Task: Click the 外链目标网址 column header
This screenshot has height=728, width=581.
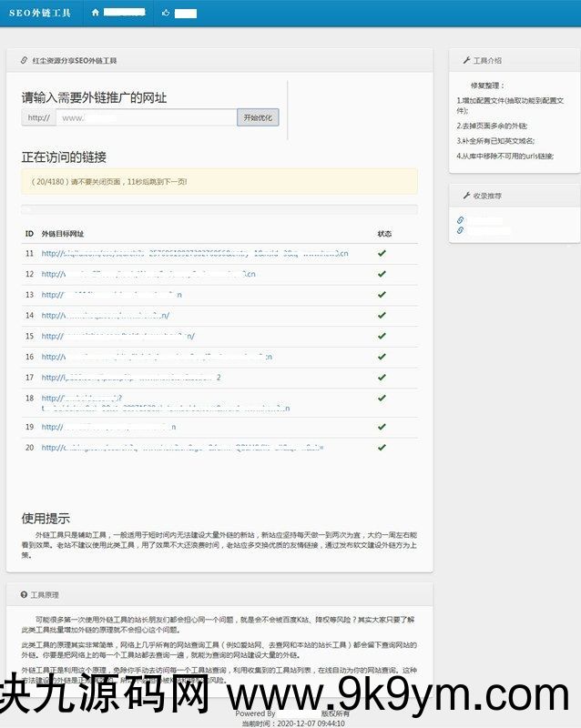Action: point(63,234)
